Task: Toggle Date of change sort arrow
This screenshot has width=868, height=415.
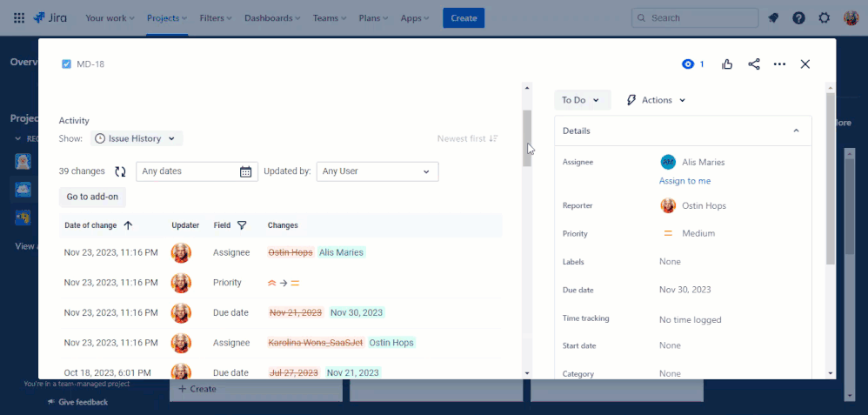Action: point(128,225)
